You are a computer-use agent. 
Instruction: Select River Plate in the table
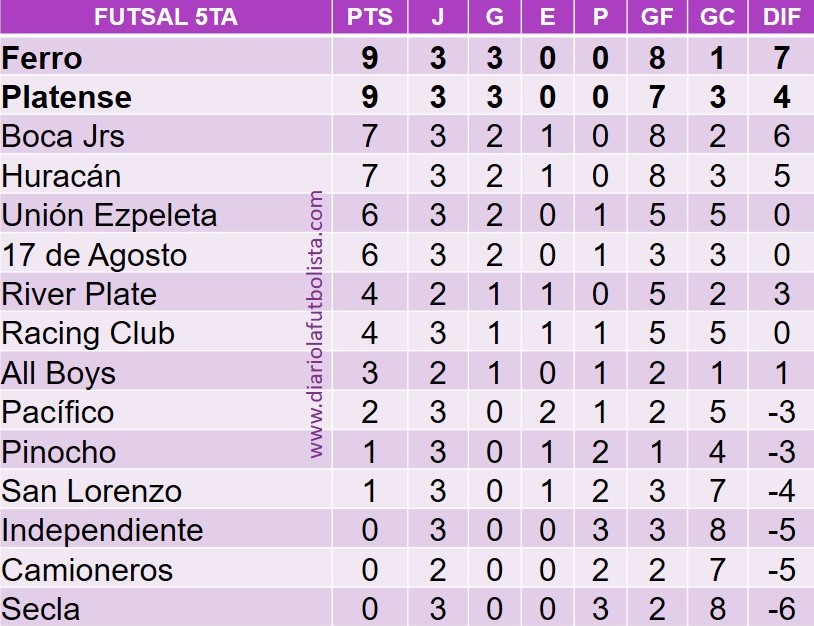click(79, 294)
